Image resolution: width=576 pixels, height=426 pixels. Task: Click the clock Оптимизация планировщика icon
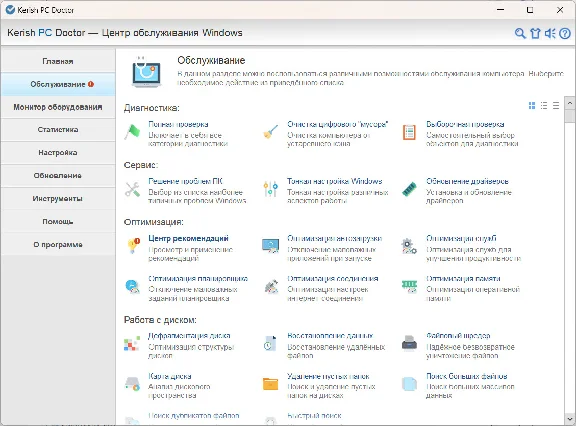pos(132,286)
